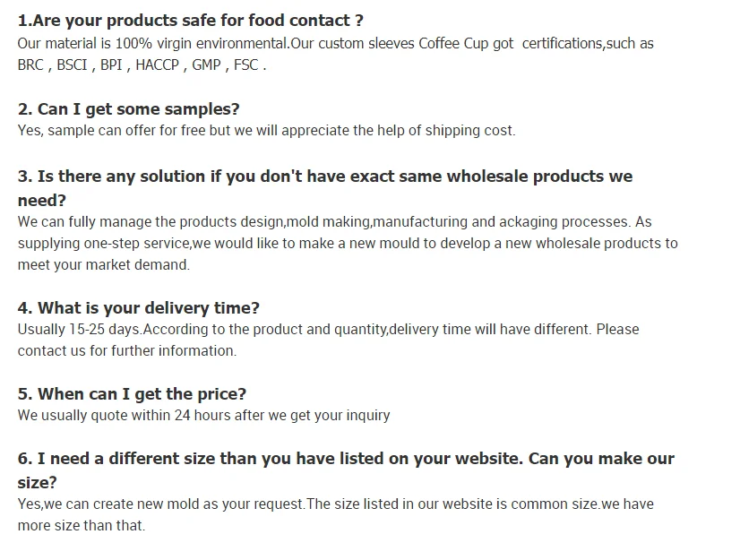Click the "FSC" certification text

pyautogui.click(x=247, y=65)
